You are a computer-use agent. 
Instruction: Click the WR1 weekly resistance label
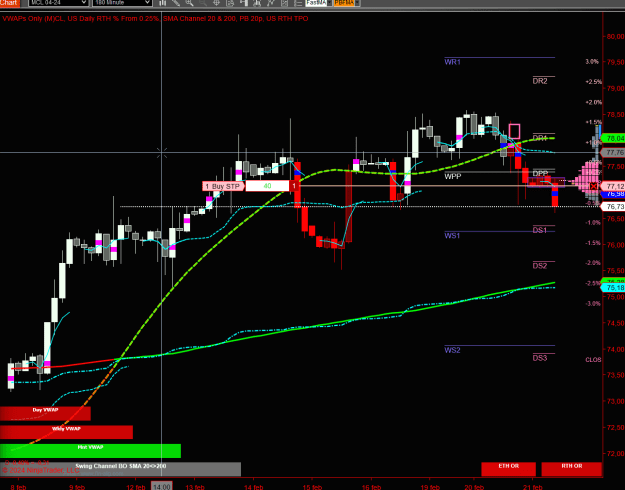click(452, 62)
